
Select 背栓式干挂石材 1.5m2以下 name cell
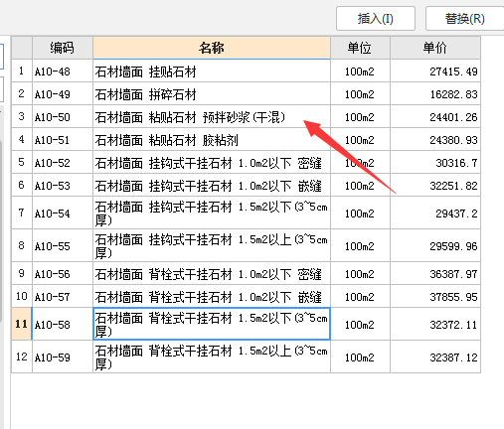tap(212, 325)
